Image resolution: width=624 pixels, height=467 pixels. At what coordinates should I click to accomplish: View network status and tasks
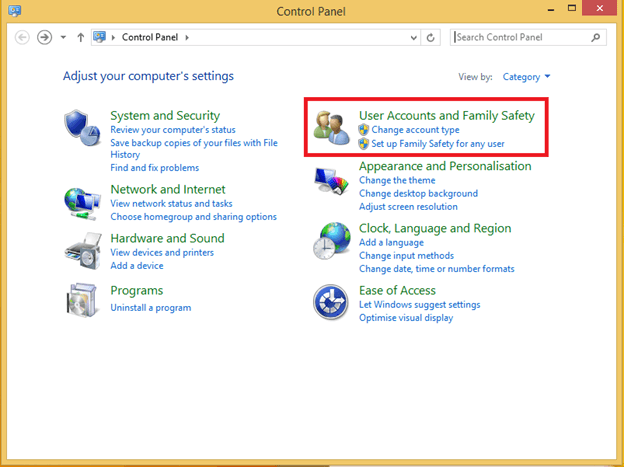pos(171,204)
